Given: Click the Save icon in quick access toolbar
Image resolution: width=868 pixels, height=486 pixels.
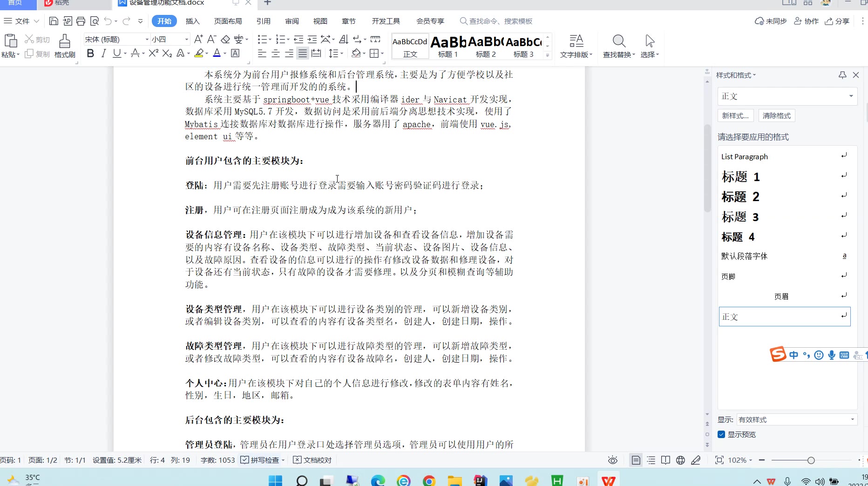Looking at the screenshot, I should pos(54,21).
